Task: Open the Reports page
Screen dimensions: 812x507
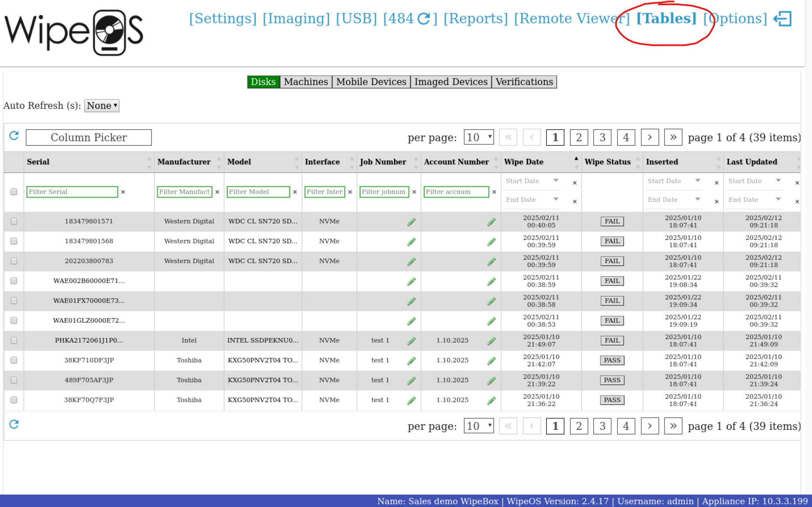Action: pyautogui.click(x=476, y=19)
